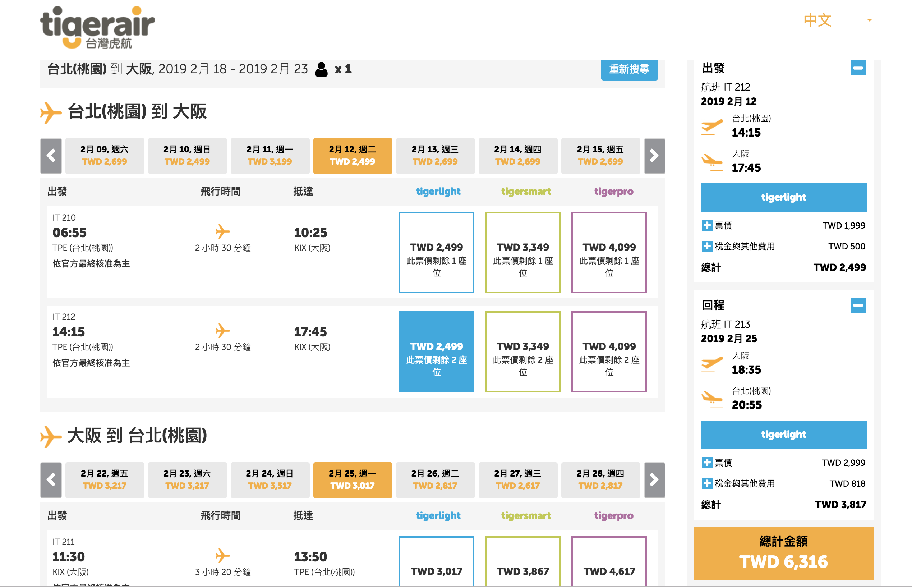This screenshot has width=912, height=588.
Task: Click tigerlight banner in departure summary
Action: (x=784, y=197)
